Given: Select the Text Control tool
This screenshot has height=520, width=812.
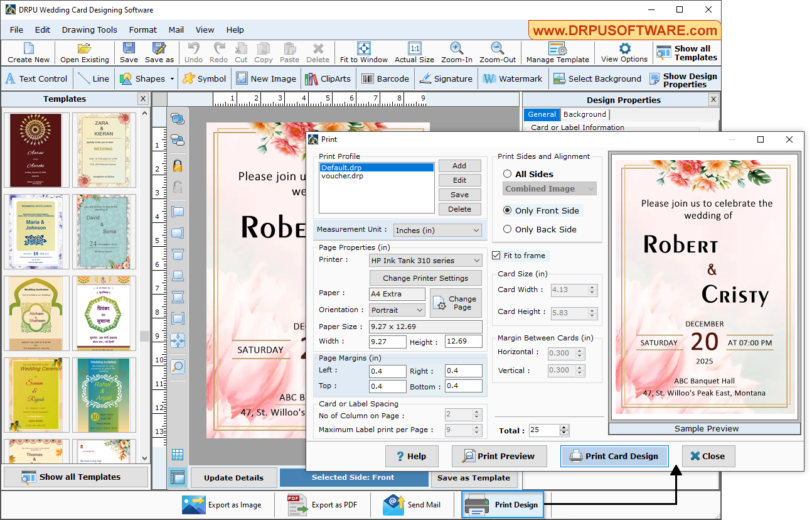Looking at the screenshot, I should point(36,79).
